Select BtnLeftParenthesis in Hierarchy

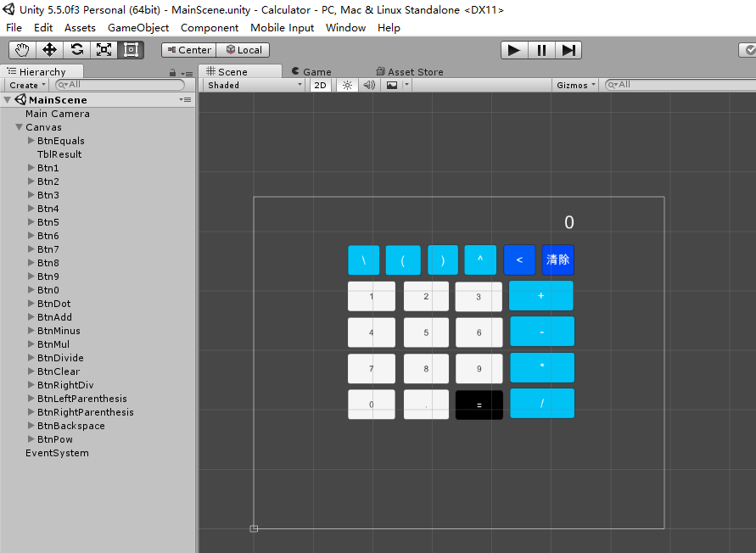(82, 399)
